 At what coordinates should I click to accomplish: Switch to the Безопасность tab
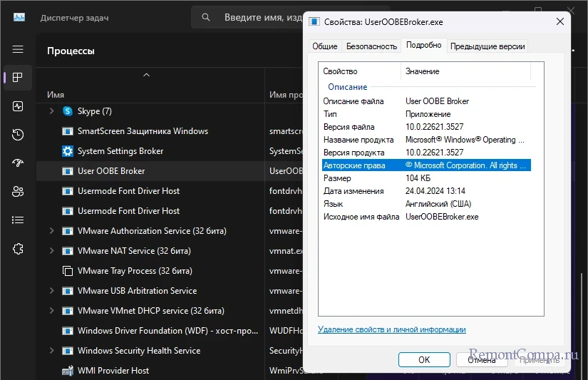click(x=371, y=46)
